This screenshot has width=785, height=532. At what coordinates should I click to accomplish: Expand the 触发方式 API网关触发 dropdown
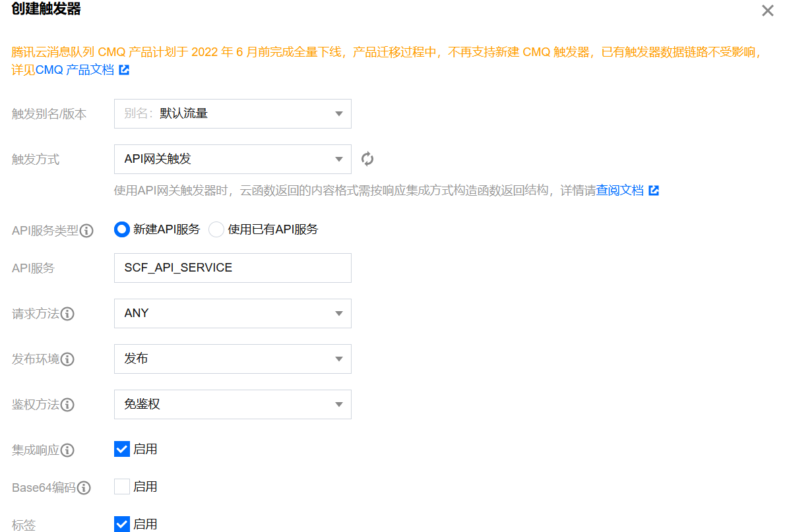232,159
